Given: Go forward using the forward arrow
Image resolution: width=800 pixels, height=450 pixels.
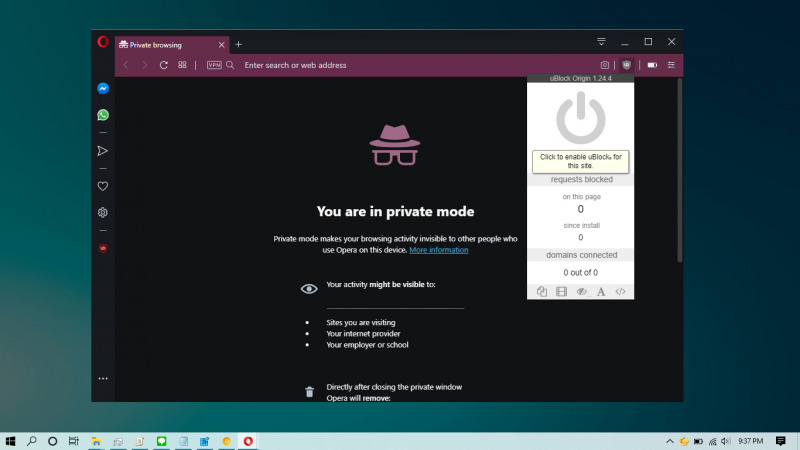Looking at the screenshot, I should 145,65.
